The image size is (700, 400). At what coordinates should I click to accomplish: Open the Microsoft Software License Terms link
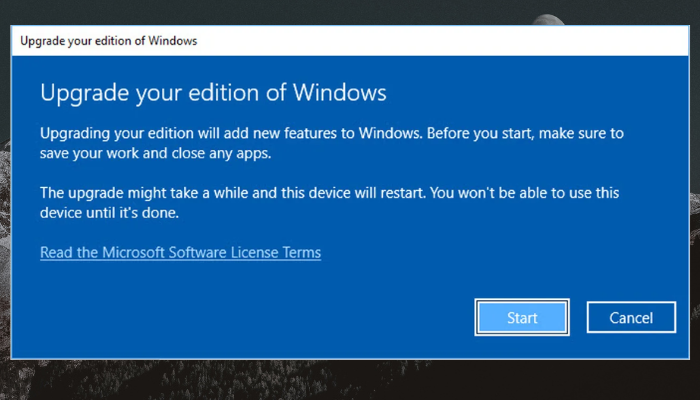pos(180,253)
